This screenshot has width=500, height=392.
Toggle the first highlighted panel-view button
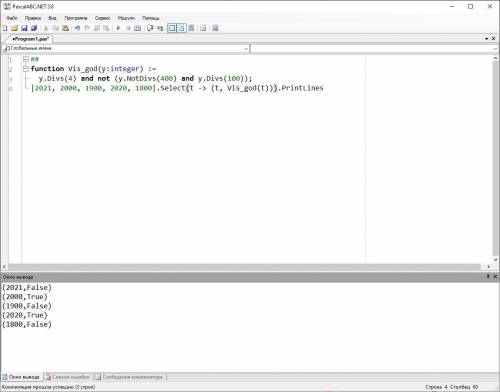[171, 28]
